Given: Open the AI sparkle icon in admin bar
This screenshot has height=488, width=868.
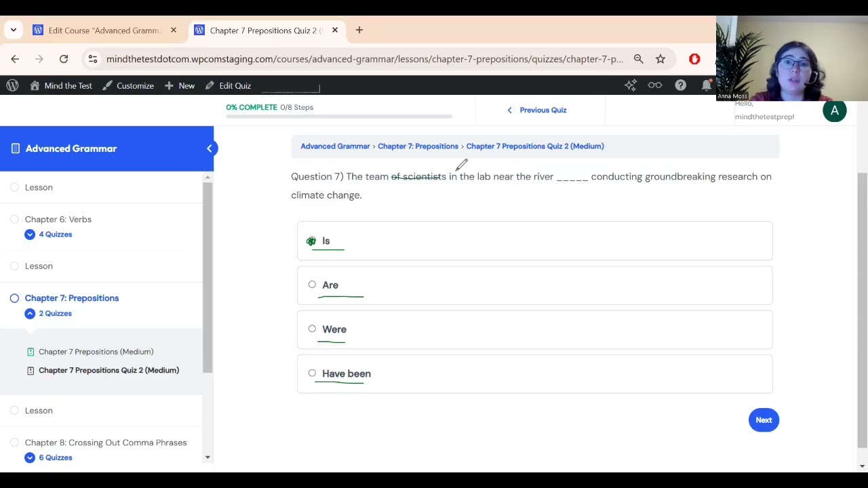Looking at the screenshot, I should coord(631,85).
